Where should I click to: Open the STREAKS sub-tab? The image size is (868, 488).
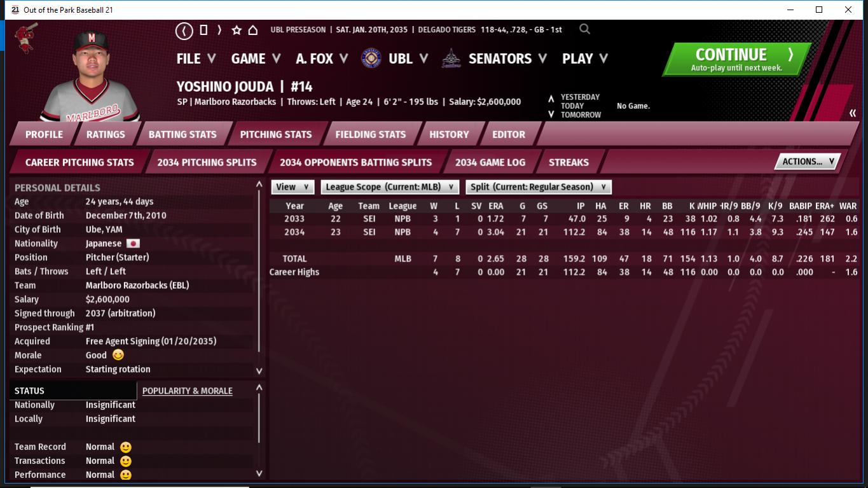[568, 162]
